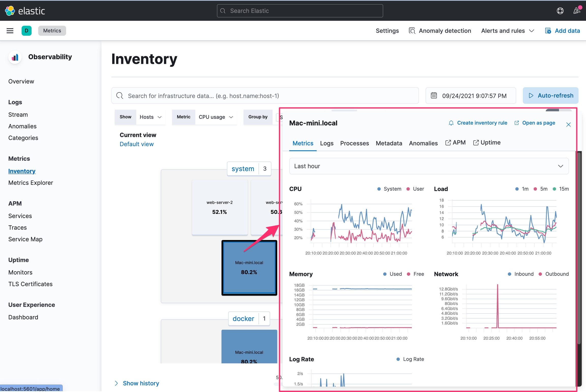
Task: Click the Add data link
Action: pyautogui.click(x=567, y=31)
